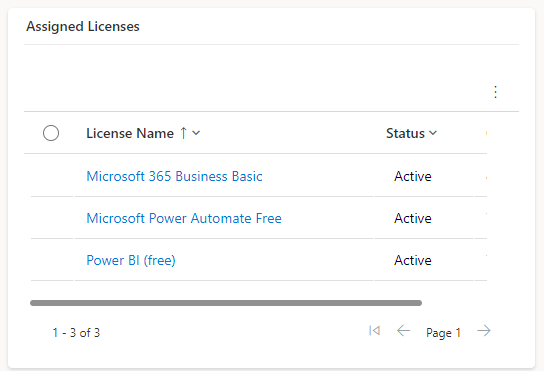Open the Status column dropdown chevron
Viewport: 544px width, 371px height.
433,133
